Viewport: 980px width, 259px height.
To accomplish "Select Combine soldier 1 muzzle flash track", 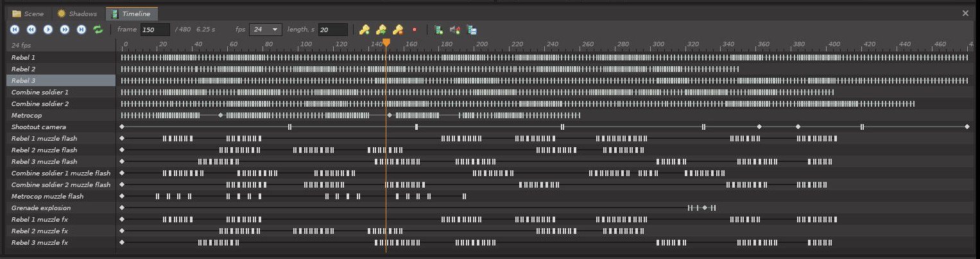I will coord(61,174).
